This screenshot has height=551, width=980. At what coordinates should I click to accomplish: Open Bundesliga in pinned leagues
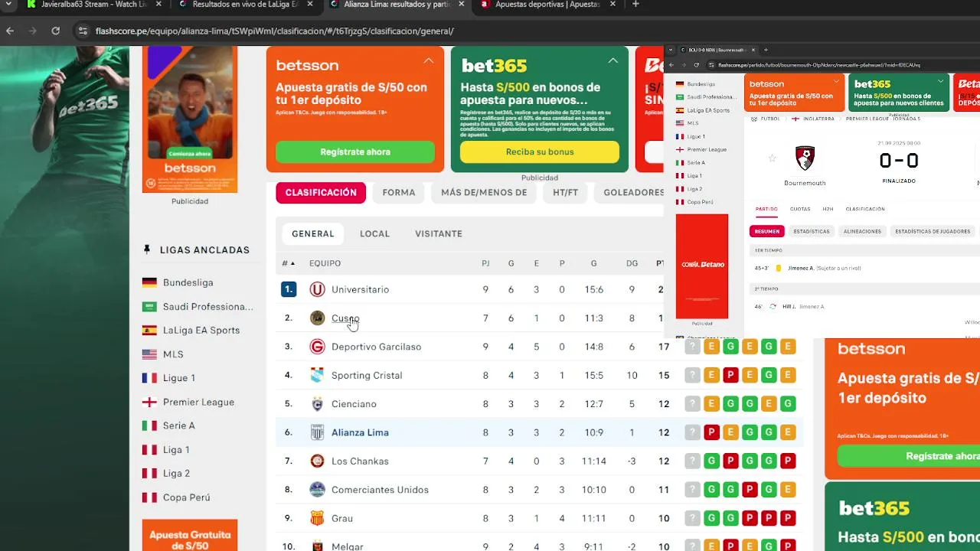pyautogui.click(x=188, y=282)
